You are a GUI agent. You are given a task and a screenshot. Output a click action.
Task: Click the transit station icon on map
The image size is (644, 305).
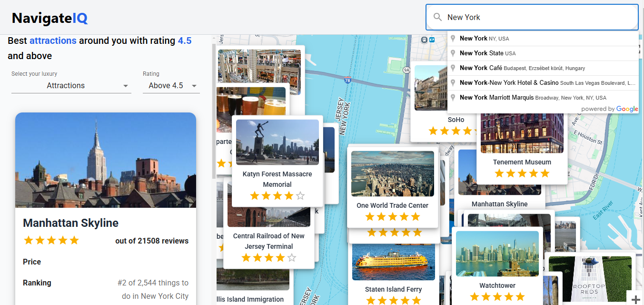point(424,40)
